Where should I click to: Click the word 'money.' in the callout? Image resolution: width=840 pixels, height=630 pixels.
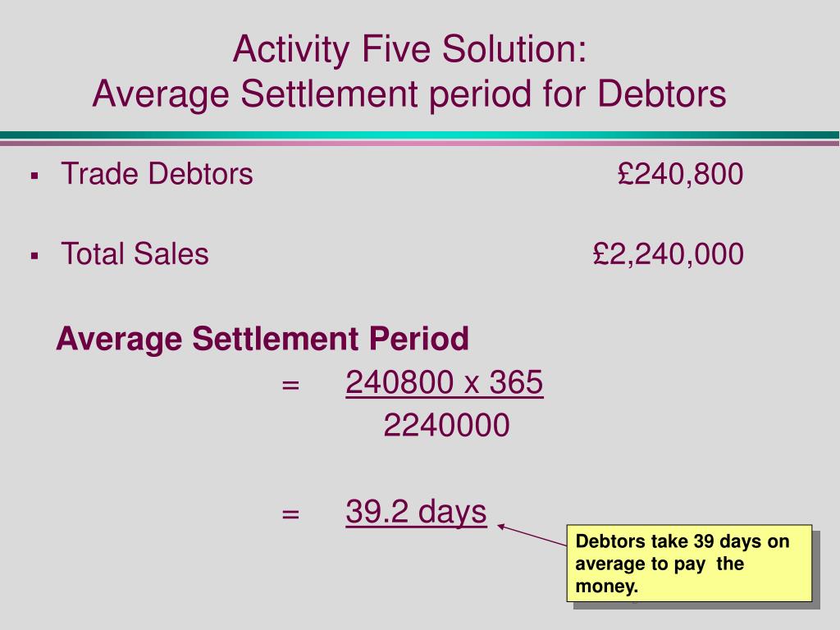pos(607,586)
